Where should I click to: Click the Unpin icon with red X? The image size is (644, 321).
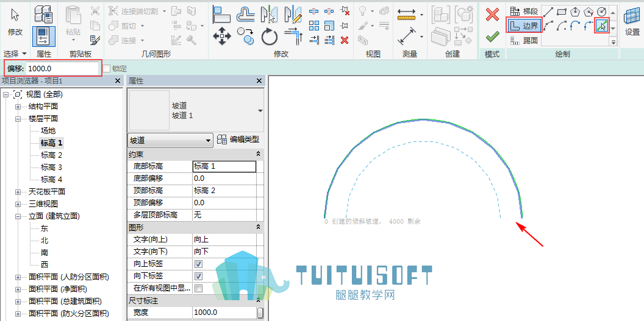[x=345, y=12]
